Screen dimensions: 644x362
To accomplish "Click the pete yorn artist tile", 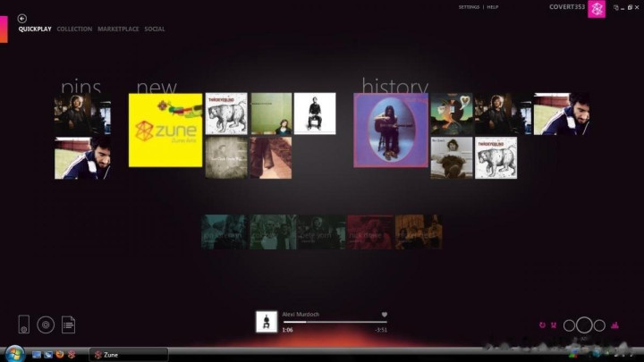I will [x=322, y=232].
